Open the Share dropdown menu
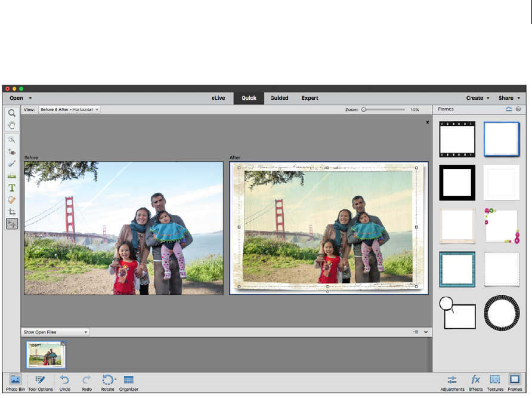Viewport: 532px width, 398px height. pyautogui.click(x=509, y=98)
